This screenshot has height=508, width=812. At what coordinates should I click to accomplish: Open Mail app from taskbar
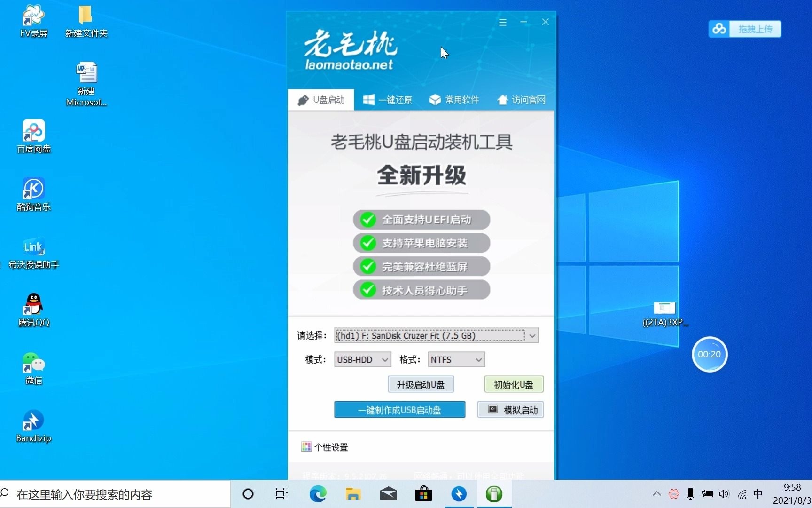click(388, 494)
